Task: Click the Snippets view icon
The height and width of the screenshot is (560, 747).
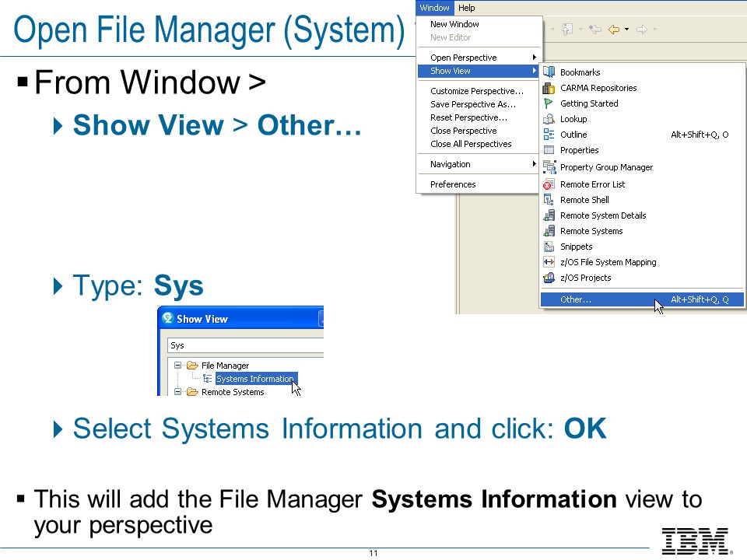Action: coord(549,247)
